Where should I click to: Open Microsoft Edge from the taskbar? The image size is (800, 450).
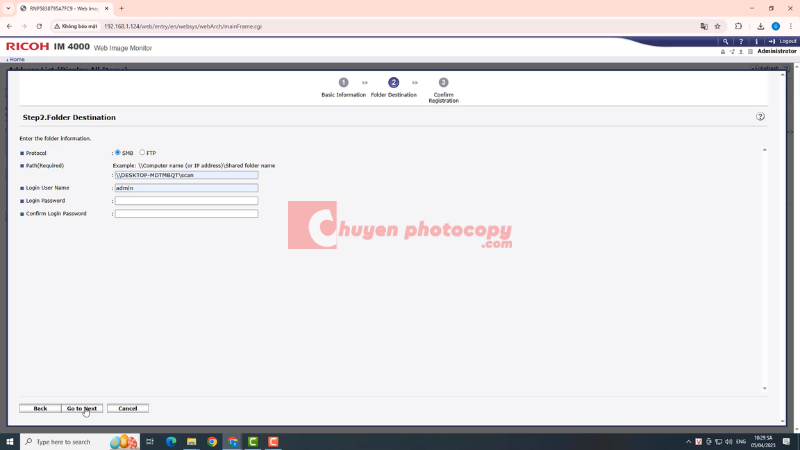171,441
